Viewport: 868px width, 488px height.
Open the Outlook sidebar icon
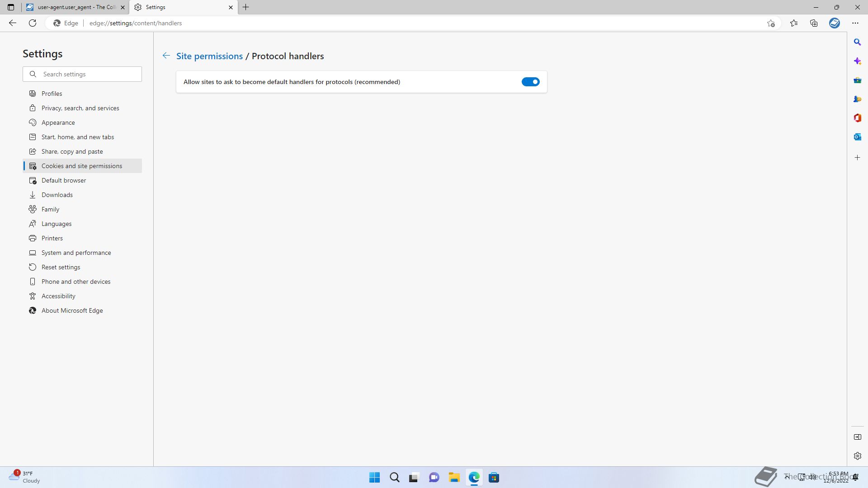[857, 137]
